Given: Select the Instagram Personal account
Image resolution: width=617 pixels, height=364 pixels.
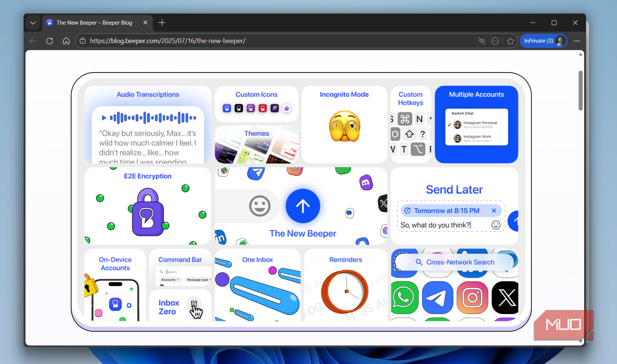Looking at the screenshot, I should click(x=476, y=125).
